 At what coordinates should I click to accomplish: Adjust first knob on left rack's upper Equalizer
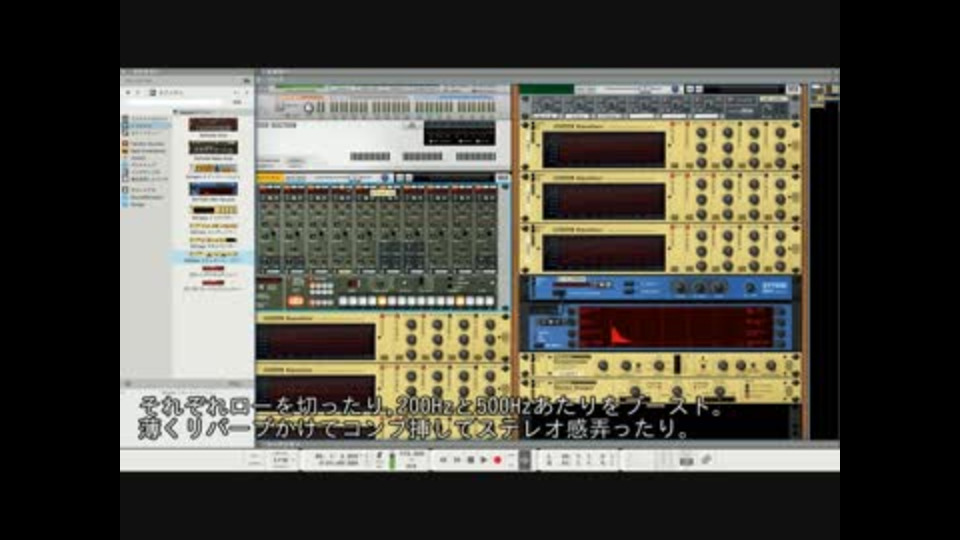coord(411,325)
